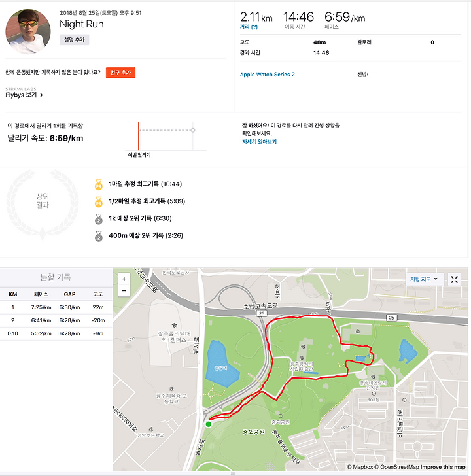This screenshot has width=471, height=476.
Task: Open the Apple Watch Series 2 link
Action: (x=268, y=75)
